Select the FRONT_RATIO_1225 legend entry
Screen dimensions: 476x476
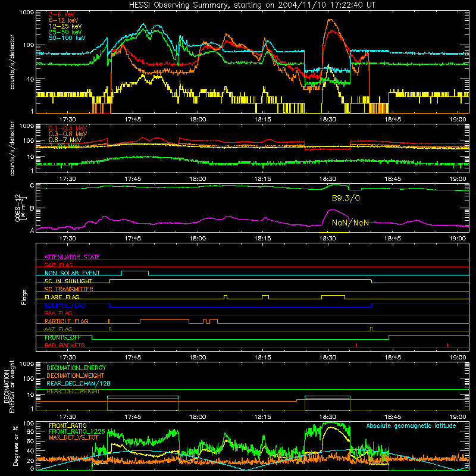[77, 431]
